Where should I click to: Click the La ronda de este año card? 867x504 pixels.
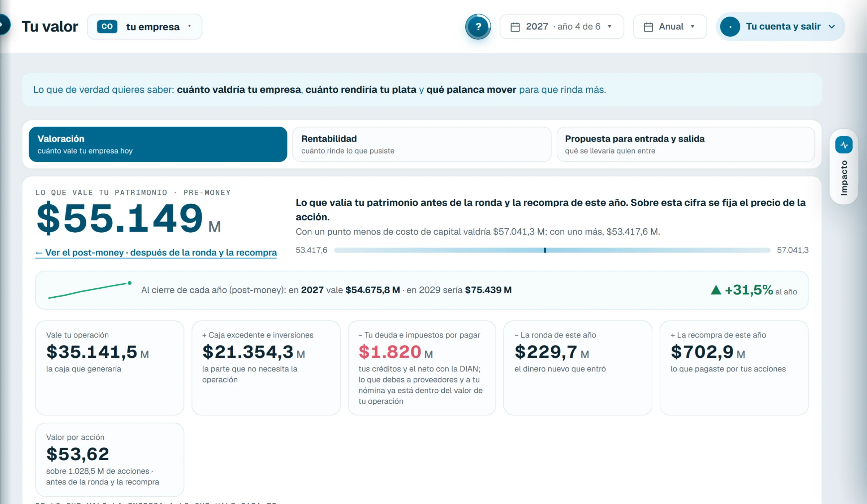(578, 368)
